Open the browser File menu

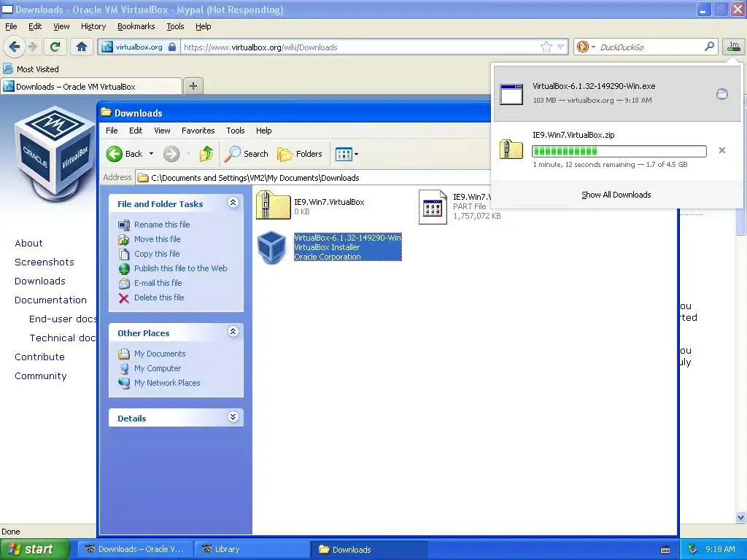pos(11,26)
